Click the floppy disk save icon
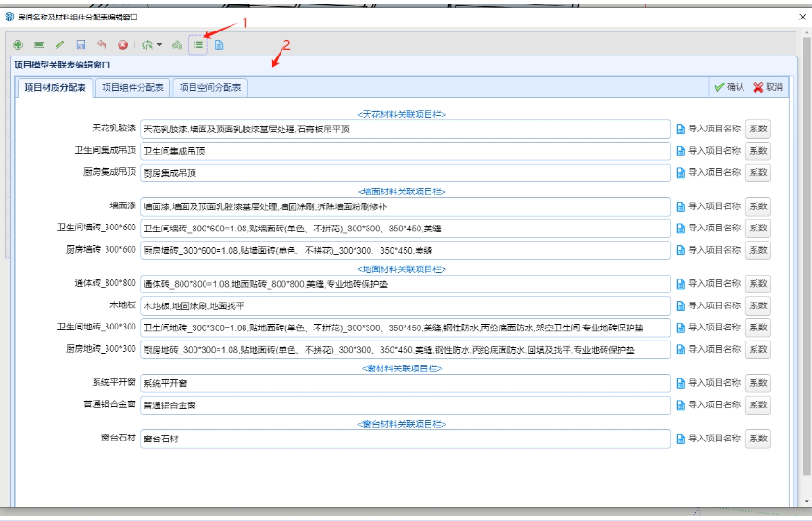Viewport: 812px width, 521px height. [x=81, y=44]
